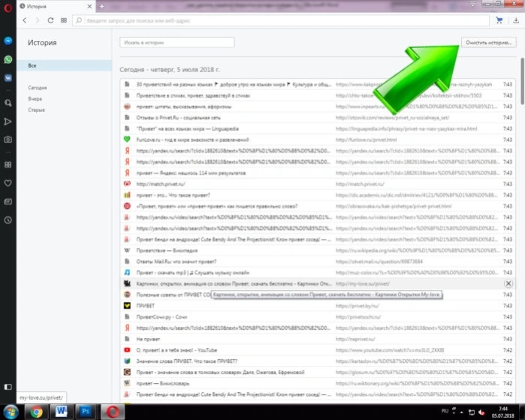Open VK messenger in the sidebar

click(x=8, y=78)
